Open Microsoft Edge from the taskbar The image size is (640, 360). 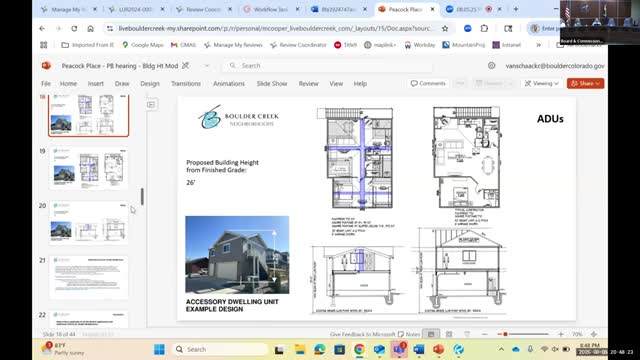click(x=320, y=349)
